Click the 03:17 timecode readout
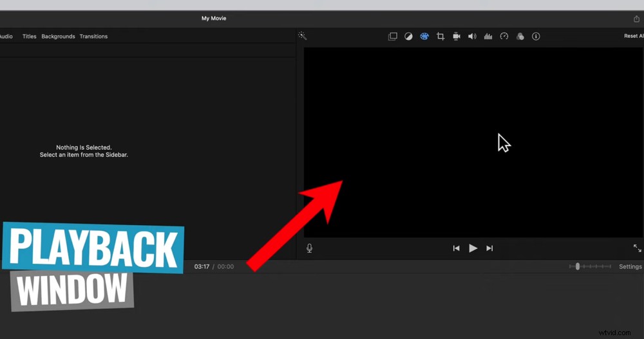This screenshot has height=339, width=644. (x=202, y=266)
